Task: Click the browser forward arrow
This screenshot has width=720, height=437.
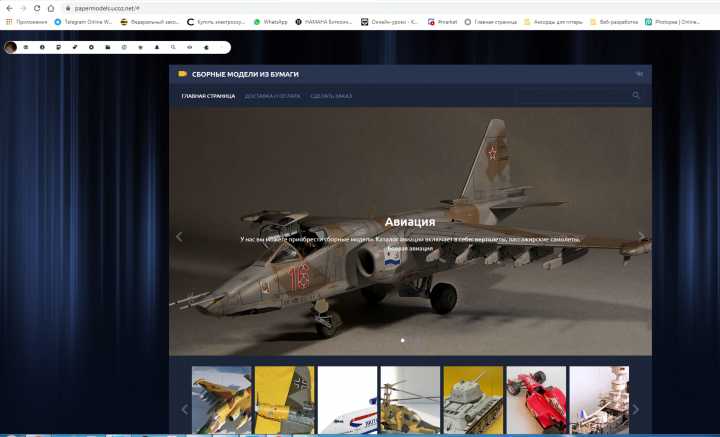Action: pos(23,8)
